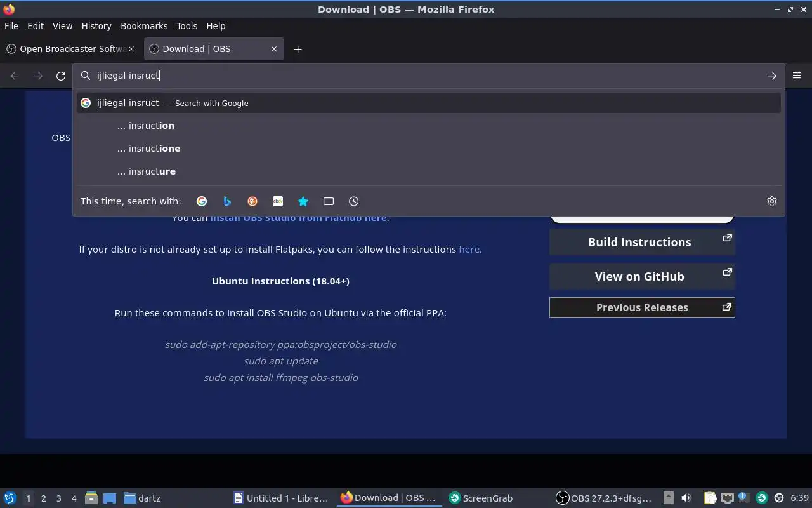Click the removable media eject tray icon
The width and height of the screenshot is (812, 508).
(x=668, y=498)
